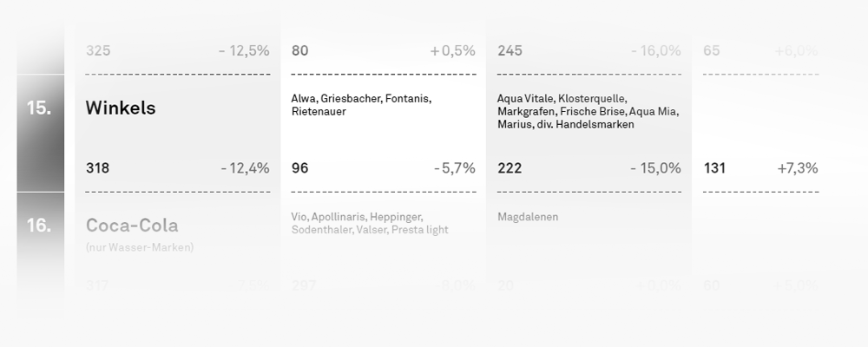Click the Magdalenen brand text
Image resolution: width=868 pixels, height=347 pixels.
528,217
